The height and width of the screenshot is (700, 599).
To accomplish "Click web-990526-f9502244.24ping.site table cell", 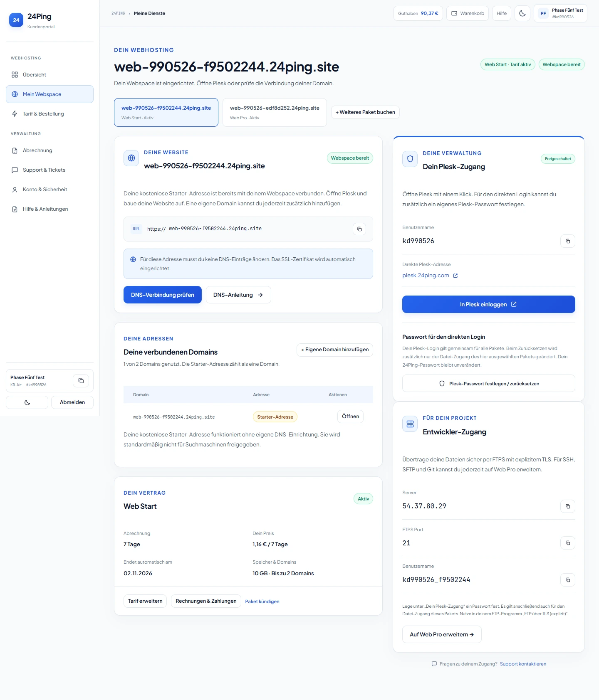I will (174, 417).
